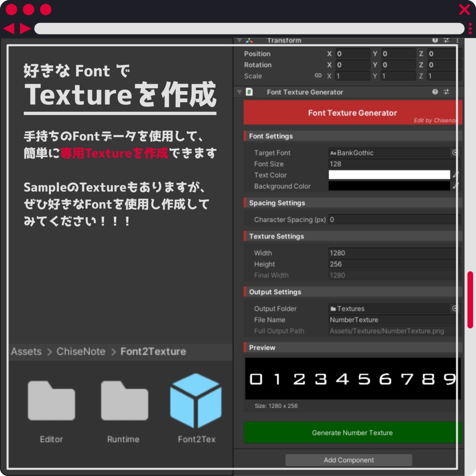Click the Texture Settings section header

(x=353, y=236)
